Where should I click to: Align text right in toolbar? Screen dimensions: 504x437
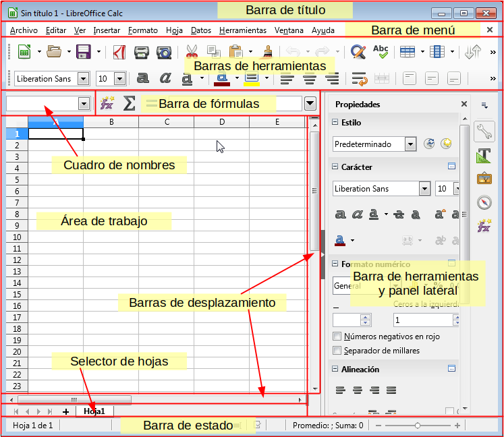click(x=332, y=78)
